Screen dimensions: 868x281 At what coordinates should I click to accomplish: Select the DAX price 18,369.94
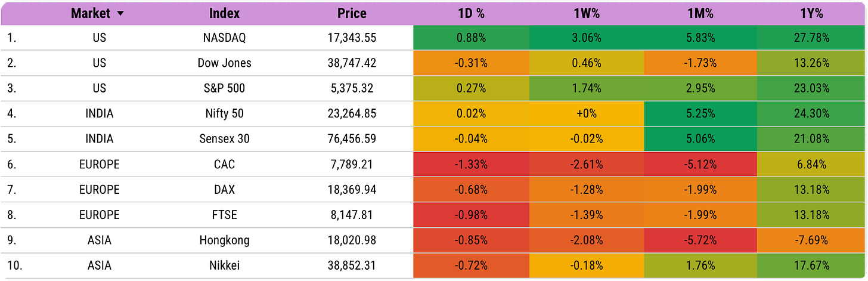tap(352, 190)
